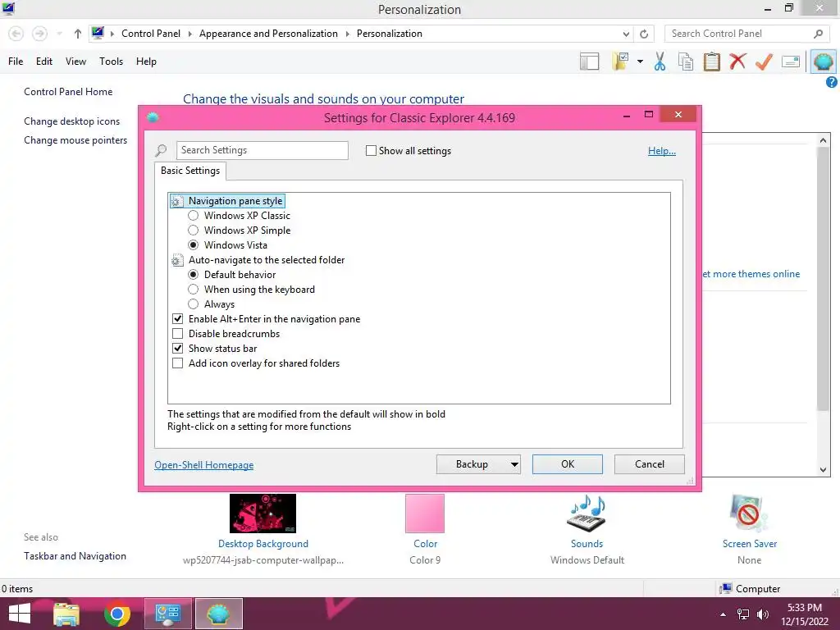Open Change mouse pointers link
Image resolution: width=840 pixels, height=630 pixels.
click(x=75, y=140)
